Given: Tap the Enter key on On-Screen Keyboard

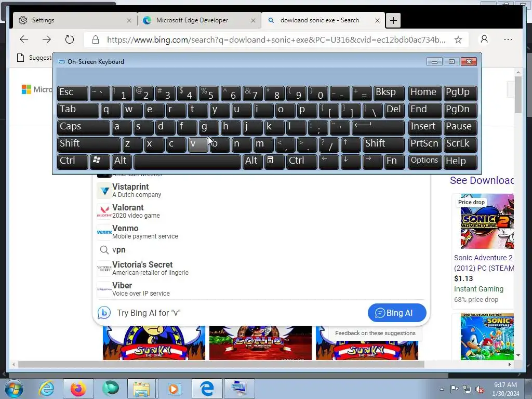Looking at the screenshot, I should pyautogui.click(x=378, y=127).
